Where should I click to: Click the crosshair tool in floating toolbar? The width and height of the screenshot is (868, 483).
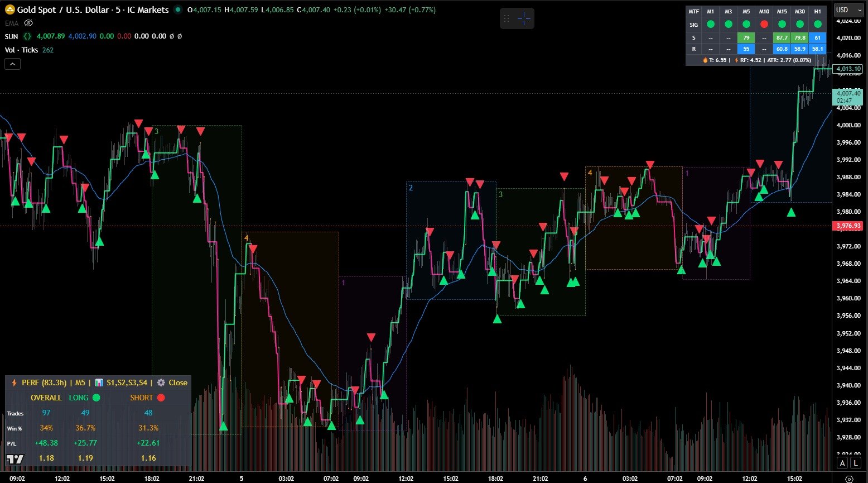(524, 18)
